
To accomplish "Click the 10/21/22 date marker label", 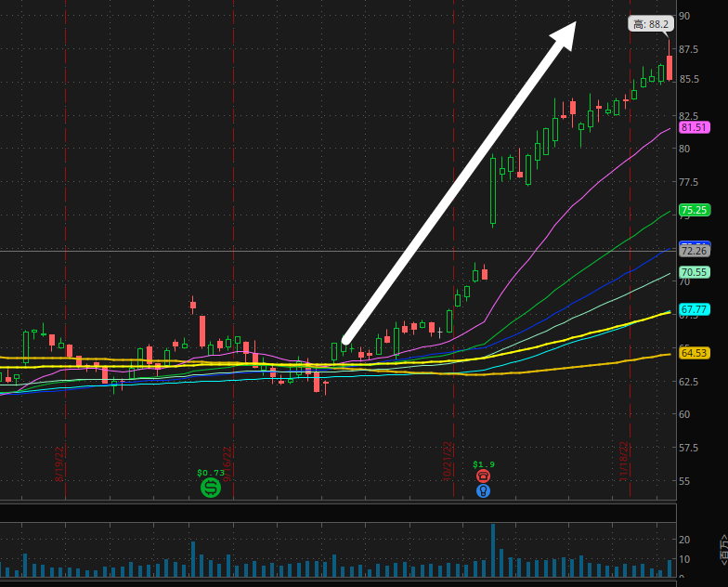I will tap(448, 461).
